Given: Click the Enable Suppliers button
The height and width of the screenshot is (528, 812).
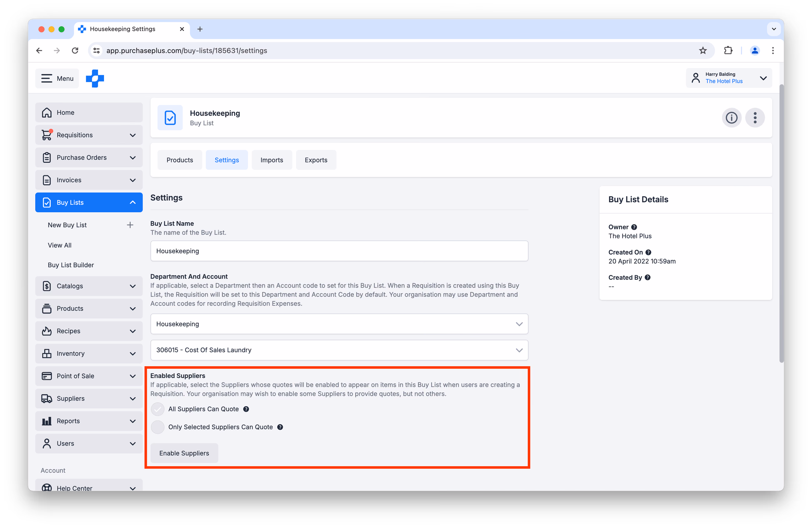Looking at the screenshot, I should click(184, 453).
